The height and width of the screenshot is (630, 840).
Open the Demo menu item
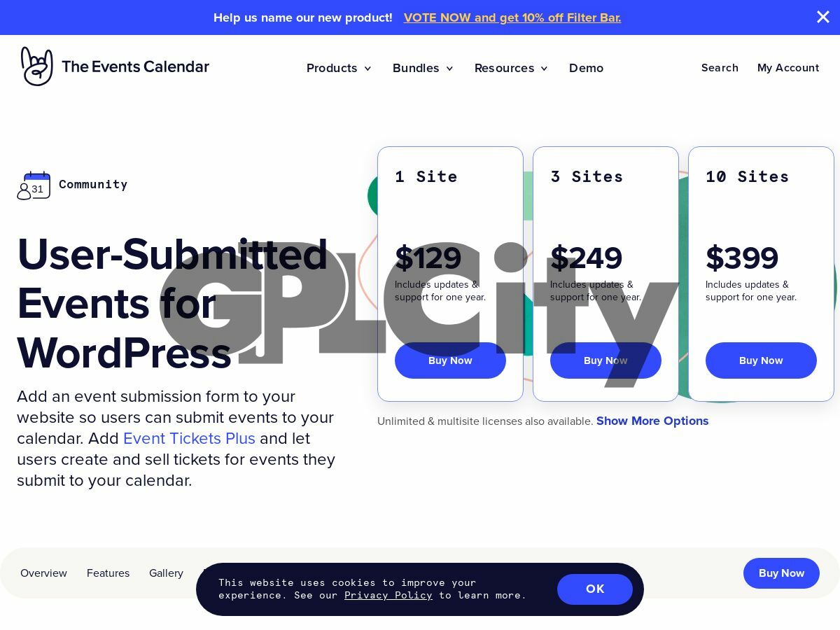click(586, 68)
